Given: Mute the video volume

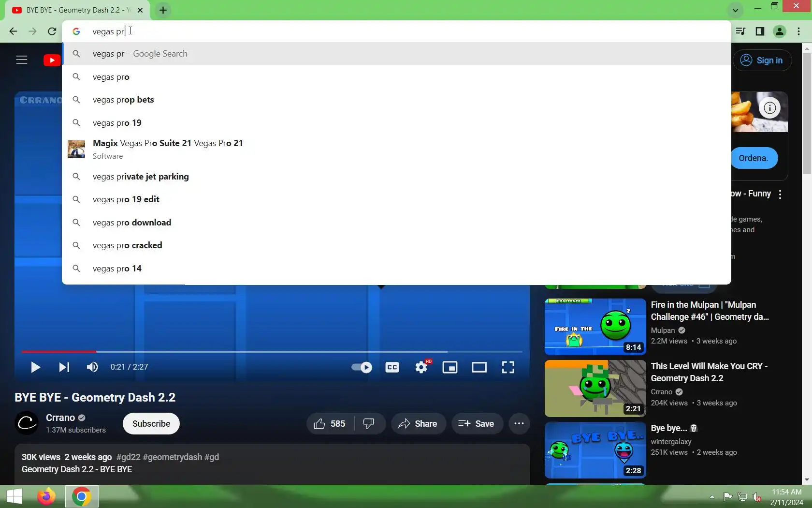Looking at the screenshot, I should click(92, 367).
